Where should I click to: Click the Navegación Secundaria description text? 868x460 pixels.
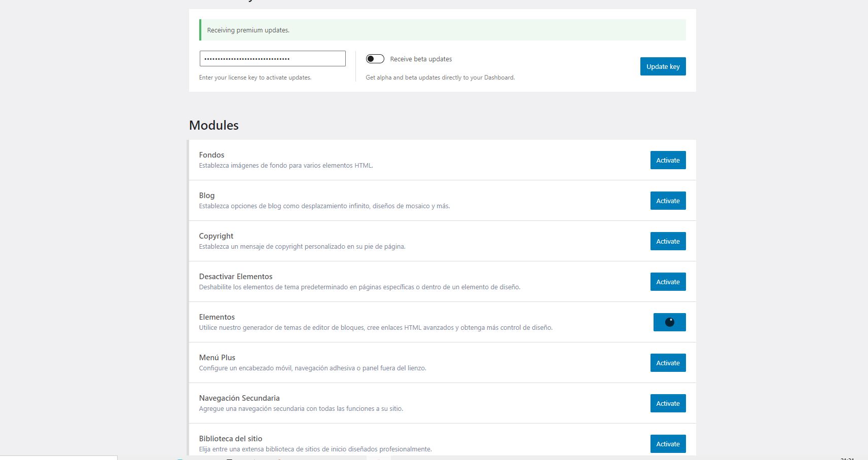coord(301,409)
